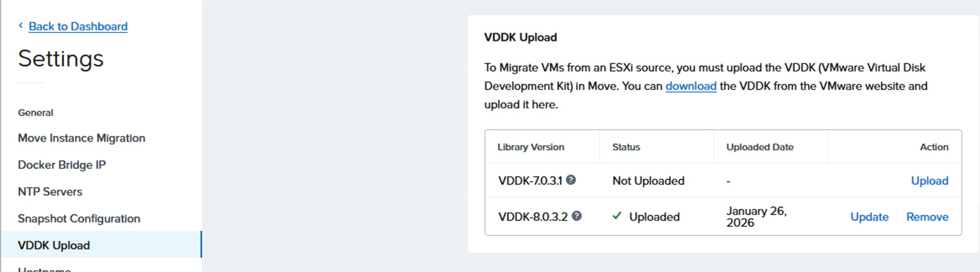Open the Docker Bridge IP settings

tap(62, 165)
